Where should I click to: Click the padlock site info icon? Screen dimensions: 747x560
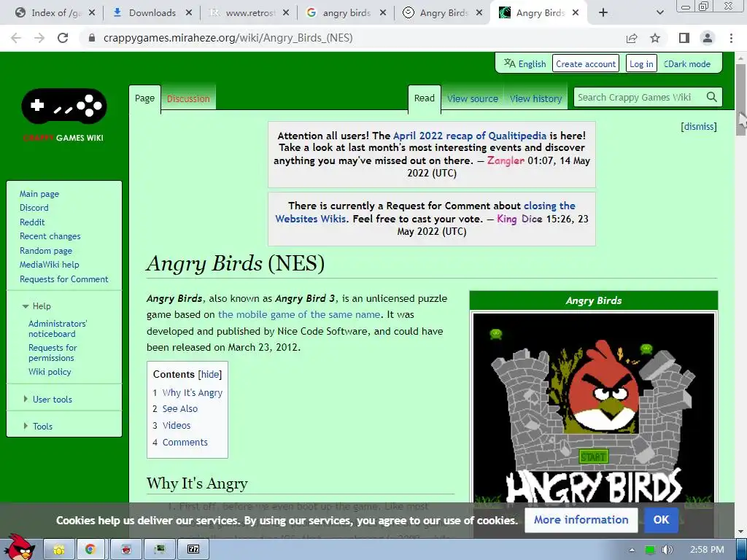(92, 38)
